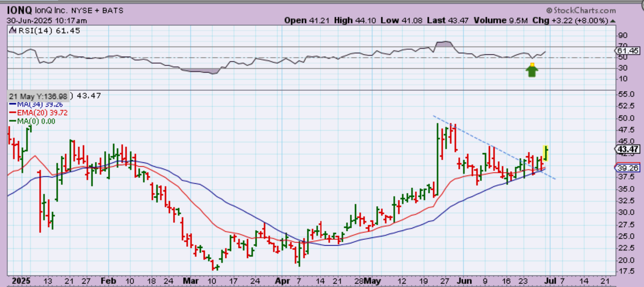Click the 9 date axis label
644x287 pixels.
pyautogui.click(x=485, y=281)
